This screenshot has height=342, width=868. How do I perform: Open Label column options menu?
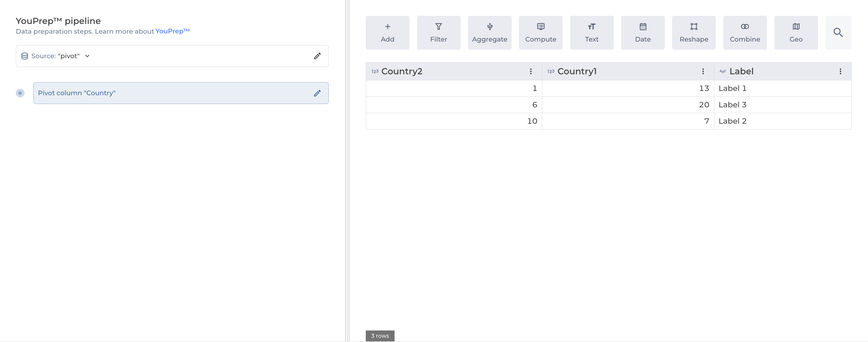coord(840,71)
